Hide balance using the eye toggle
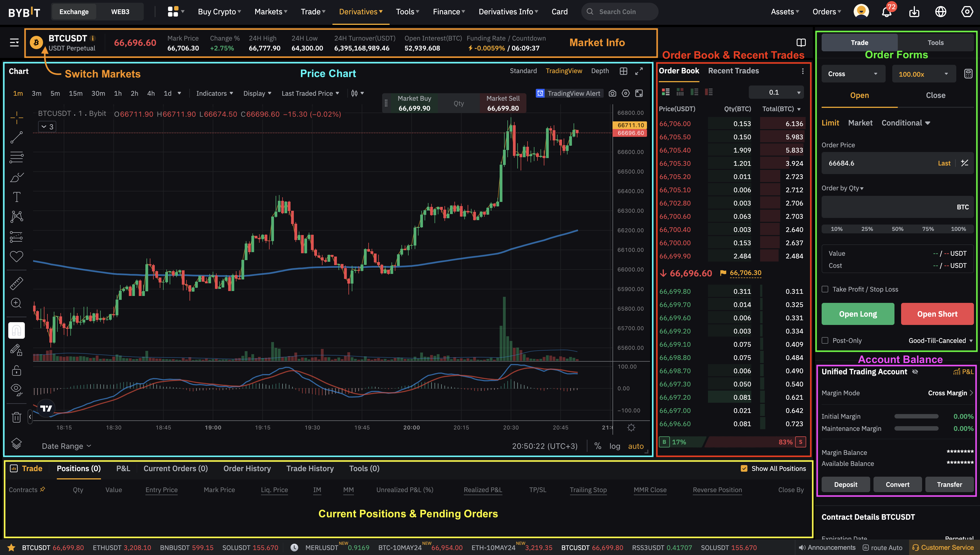Viewport: 980px width, 555px height. point(915,372)
